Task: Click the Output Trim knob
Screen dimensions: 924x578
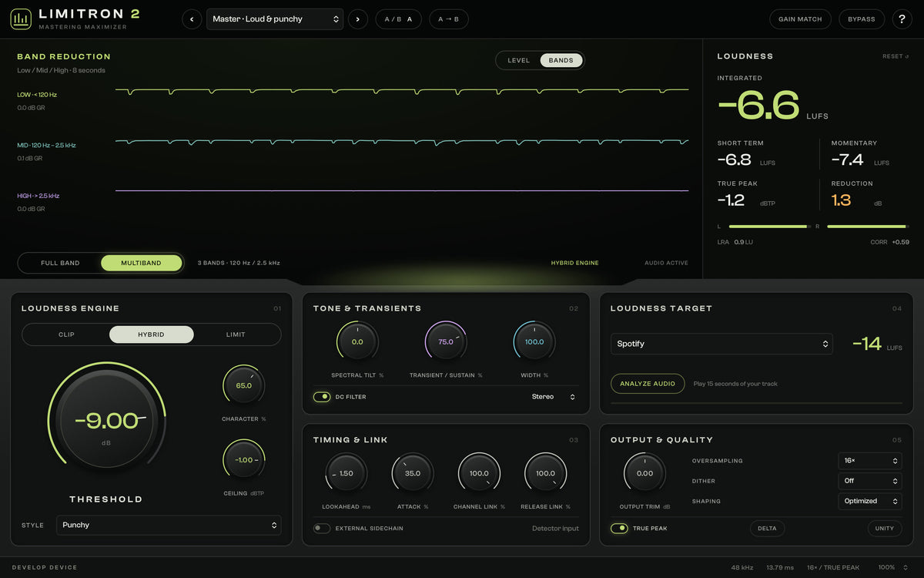Action: point(644,473)
